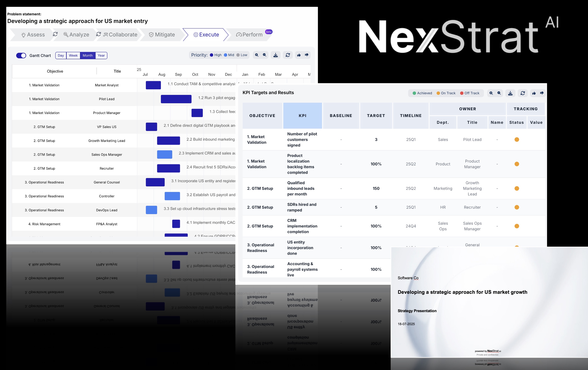Give a thumbs up on the Gantt chart
Screen dimensions: 588x370
tap(299, 55)
